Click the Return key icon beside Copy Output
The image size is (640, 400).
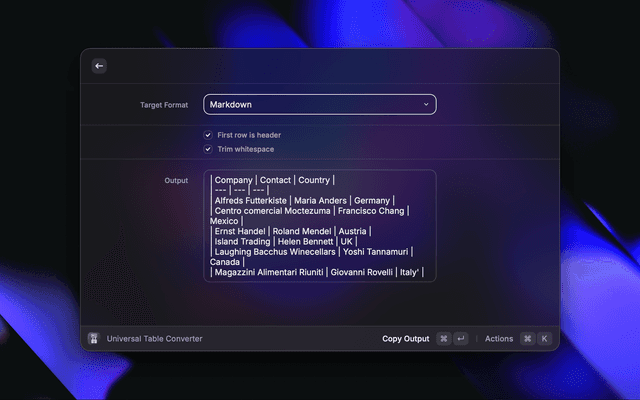click(x=460, y=339)
